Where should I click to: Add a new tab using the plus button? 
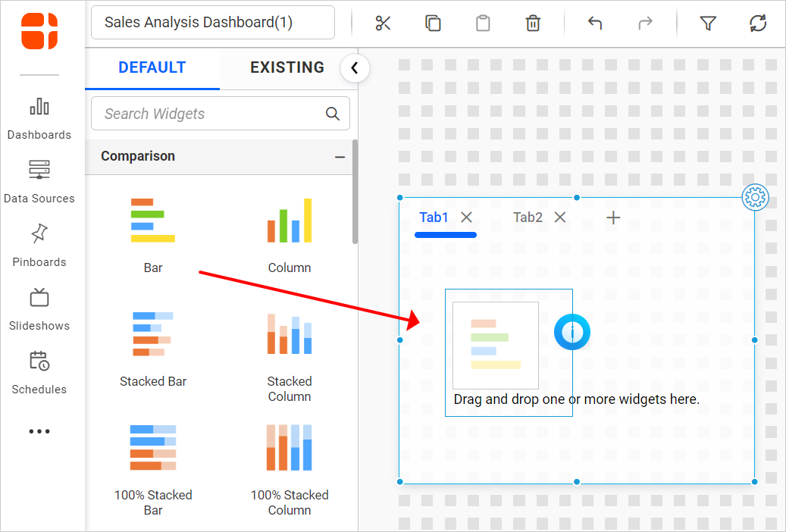pyautogui.click(x=612, y=217)
